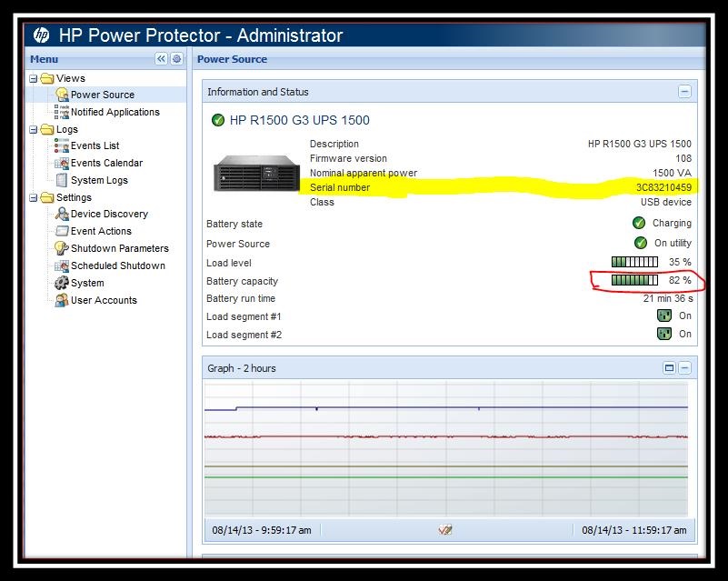Open the Events Calendar
The image size is (728, 581).
pos(106,163)
